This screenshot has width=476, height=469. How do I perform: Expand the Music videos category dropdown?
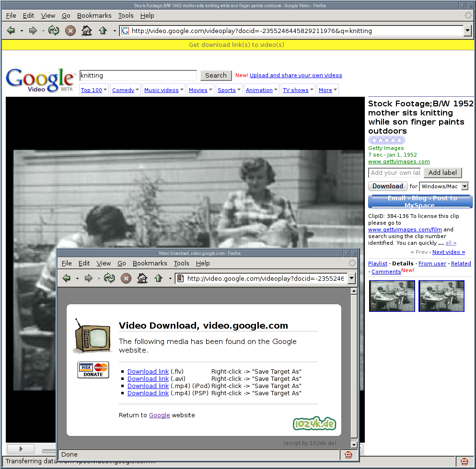(x=164, y=90)
